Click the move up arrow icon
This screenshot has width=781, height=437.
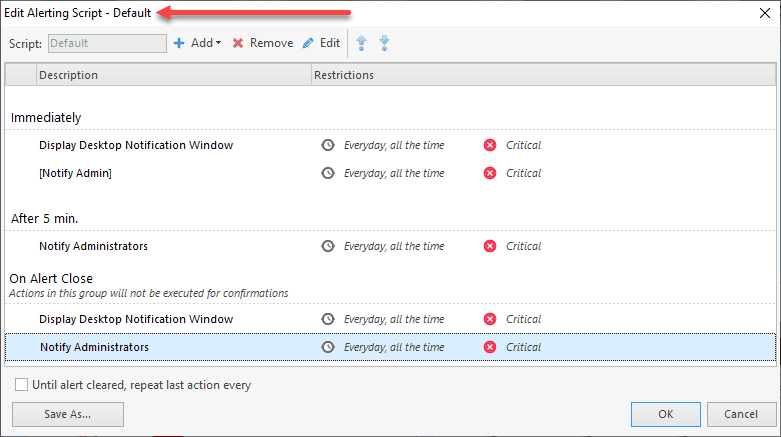362,43
